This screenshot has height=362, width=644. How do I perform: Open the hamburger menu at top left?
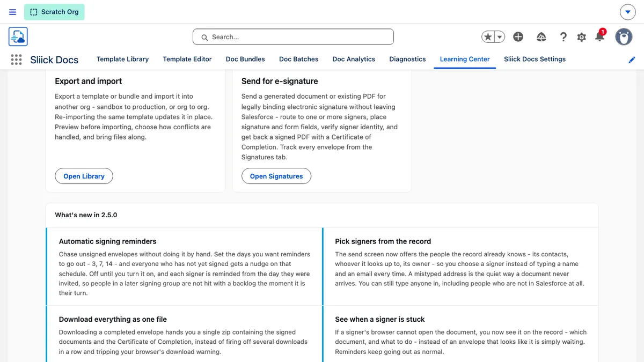tap(13, 12)
